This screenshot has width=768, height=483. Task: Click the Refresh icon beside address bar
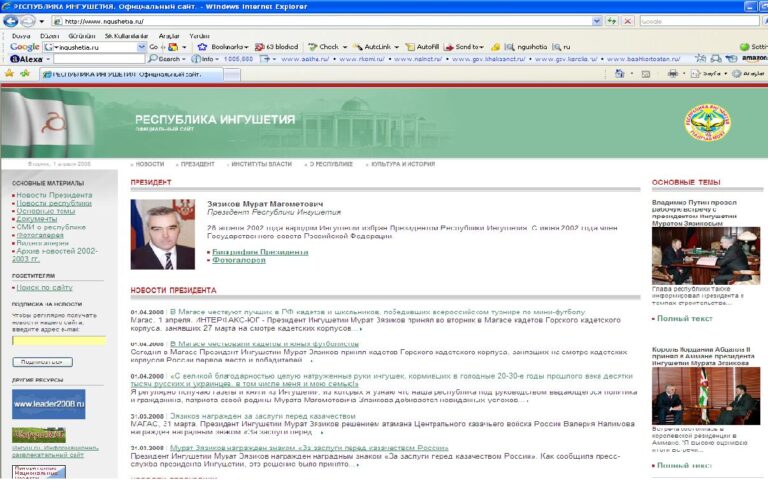pyautogui.click(x=611, y=21)
